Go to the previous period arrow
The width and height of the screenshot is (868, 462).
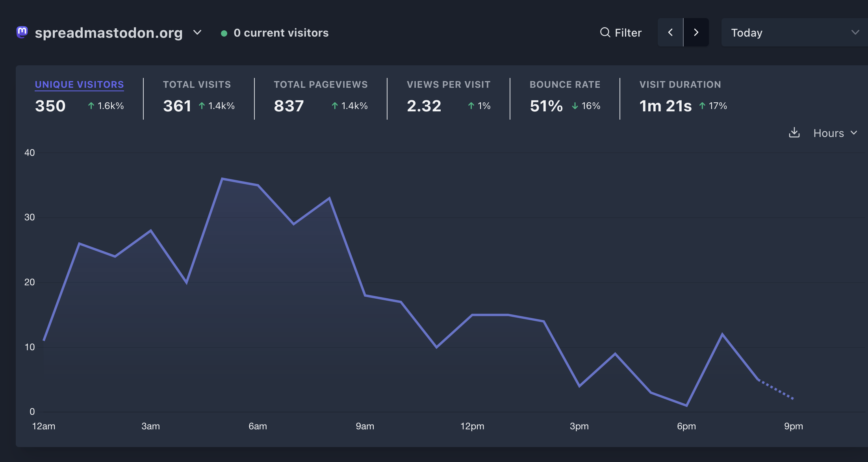(x=670, y=32)
